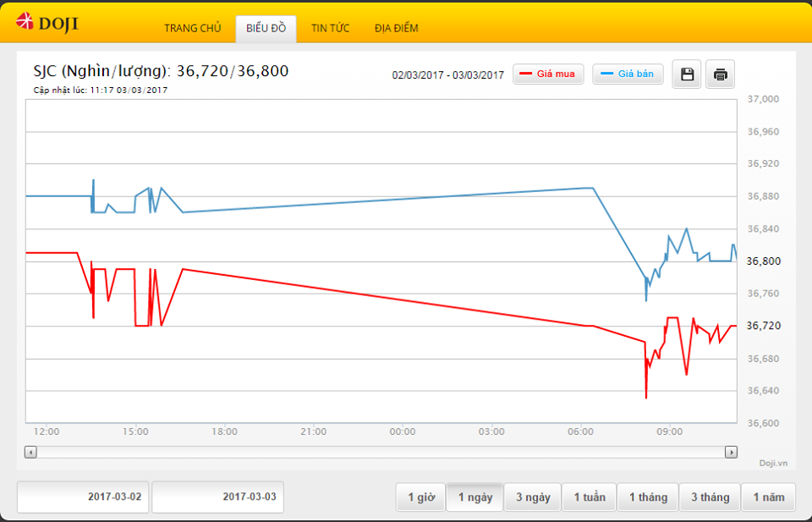The image size is (812, 522).
Task: Toggle the Giá bán blue series
Action: pyautogui.click(x=628, y=74)
